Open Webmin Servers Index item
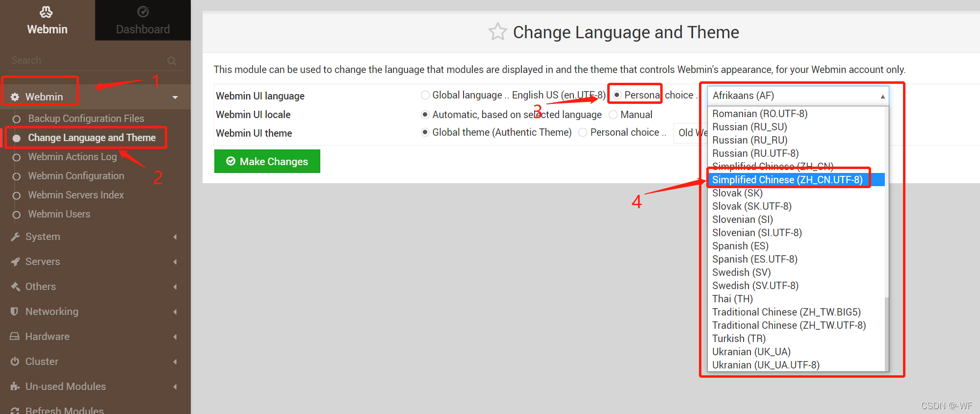This screenshot has height=414, width=980. tap(76, 195)
